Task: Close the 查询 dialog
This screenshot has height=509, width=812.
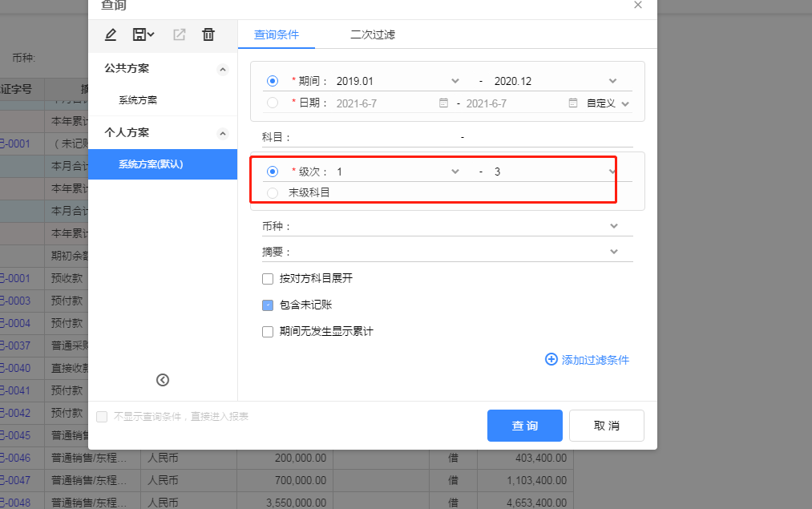Action: [638, 5]
